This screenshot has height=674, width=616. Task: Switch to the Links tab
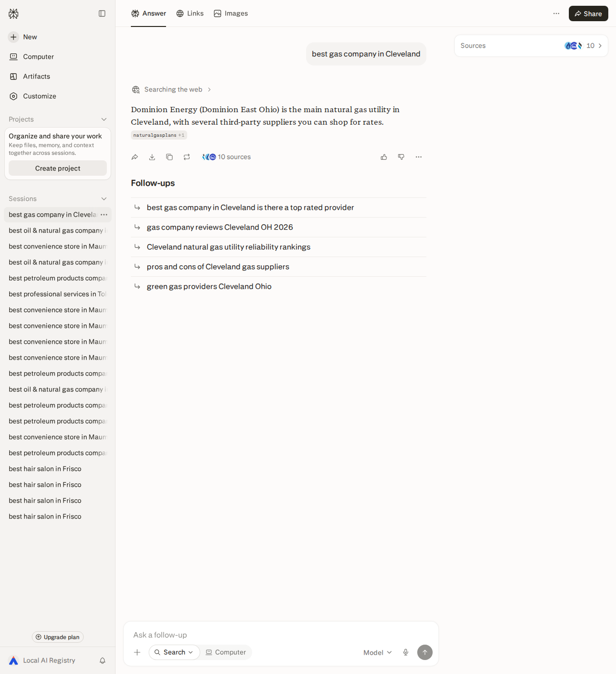[x=190, y=13]
